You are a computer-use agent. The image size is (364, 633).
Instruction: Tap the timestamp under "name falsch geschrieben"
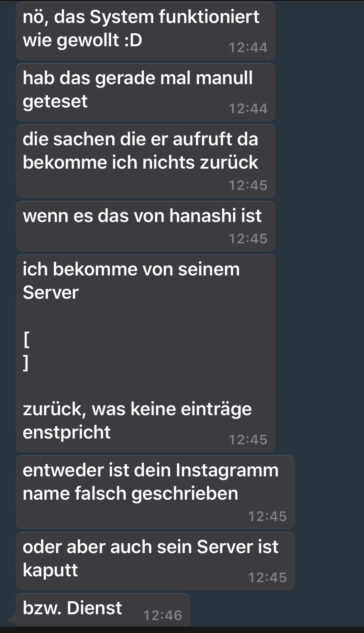268,516
